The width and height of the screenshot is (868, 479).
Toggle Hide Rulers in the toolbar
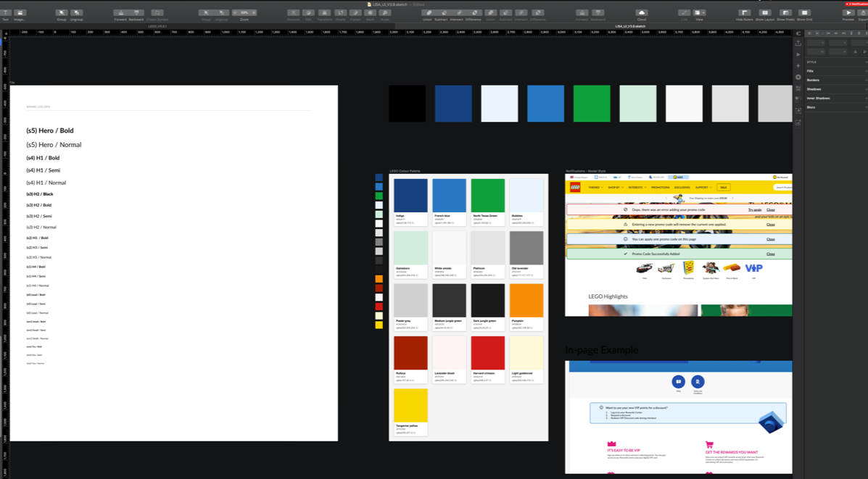[x=744, y=13]
